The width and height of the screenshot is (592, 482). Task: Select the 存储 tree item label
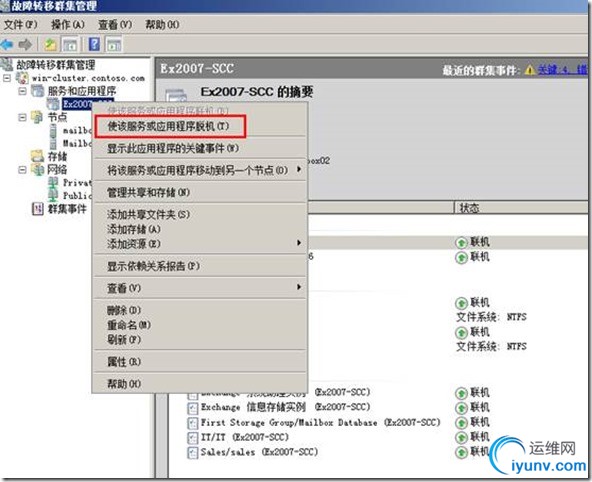click(x=57, y=156)
